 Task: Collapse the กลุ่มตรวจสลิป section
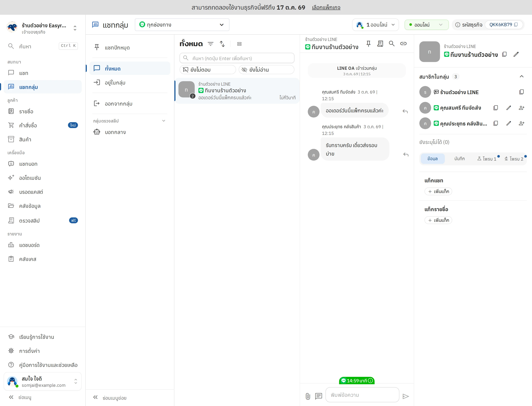[163, 121]
